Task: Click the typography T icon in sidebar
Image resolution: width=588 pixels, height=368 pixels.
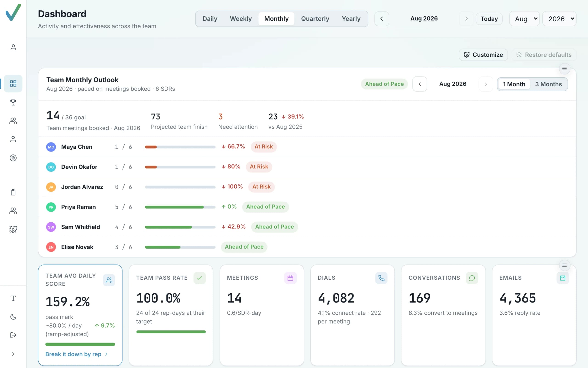Action: pyautogui.click(x=13, y=298)
